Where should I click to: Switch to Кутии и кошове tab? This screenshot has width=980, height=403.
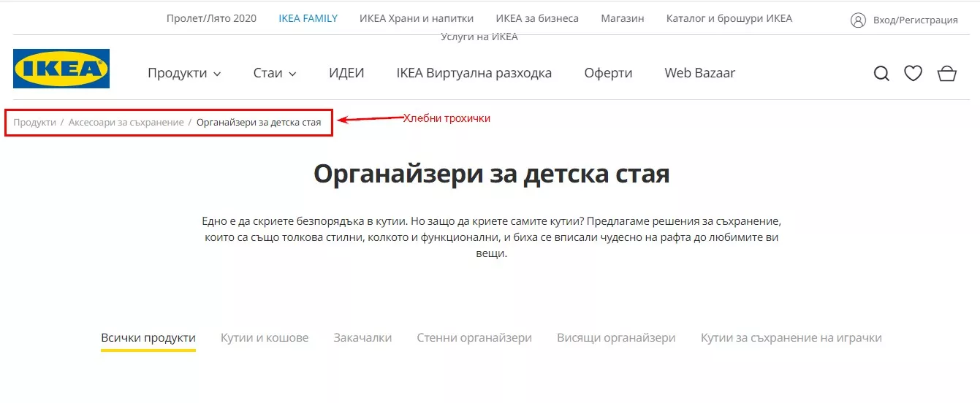tap(265, 338)
